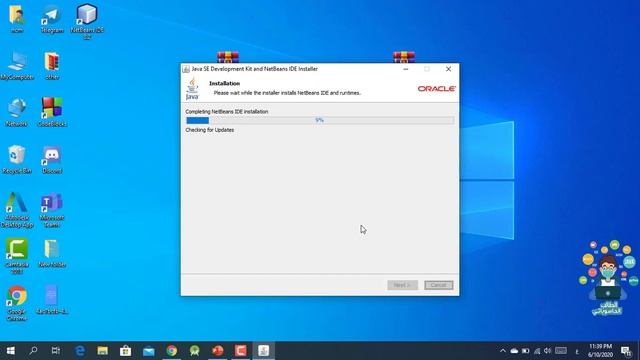The image size is (640, 360).
Task: Close the Java installer window
Action: point(448,69)
